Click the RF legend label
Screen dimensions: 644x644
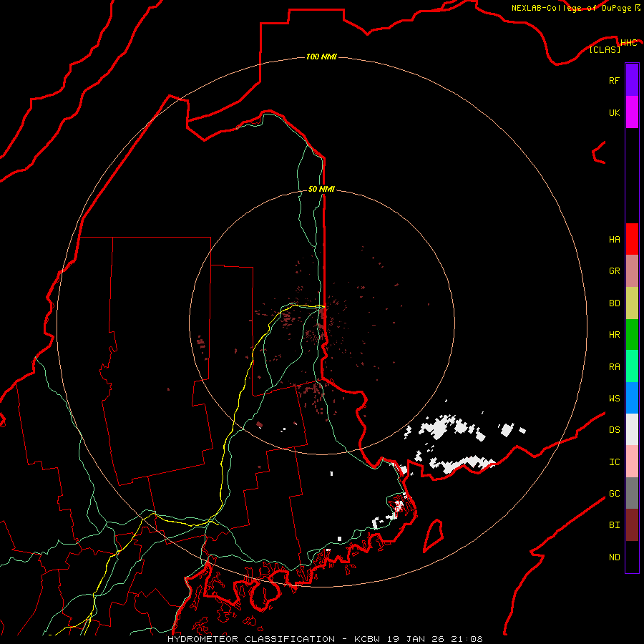(x=614, y=80)
